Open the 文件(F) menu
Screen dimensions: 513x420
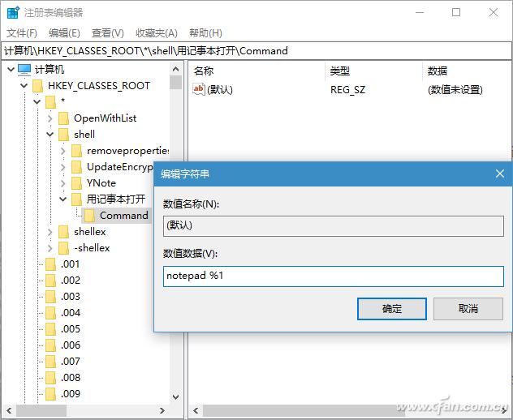click(22, 32)
